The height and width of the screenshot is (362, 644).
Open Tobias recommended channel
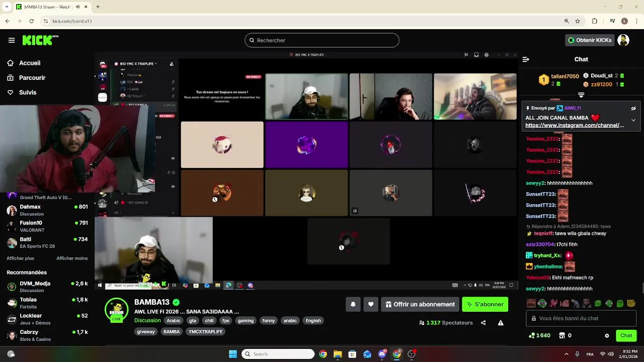click(47, 303)
